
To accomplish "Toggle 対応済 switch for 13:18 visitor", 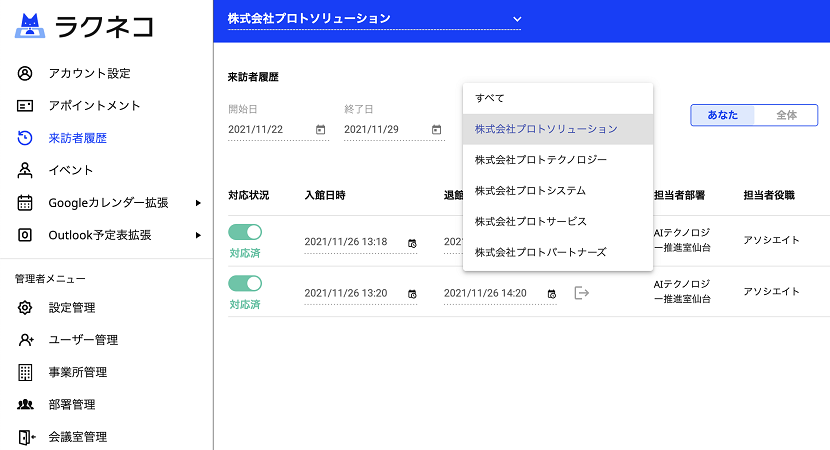I will click(245, 232).
